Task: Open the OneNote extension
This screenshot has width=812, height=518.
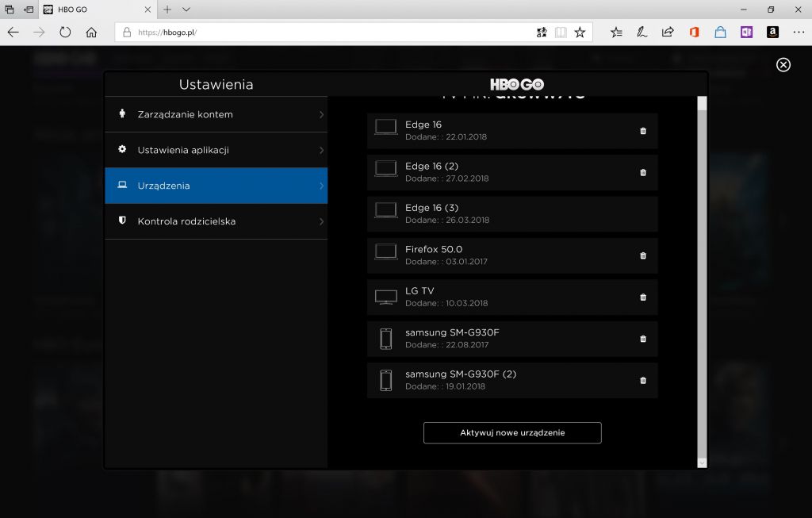Action: tap(746, 32)
